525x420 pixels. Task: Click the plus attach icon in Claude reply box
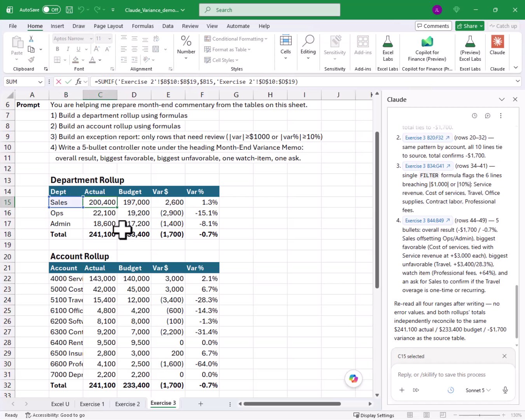(x=402, y=390)
